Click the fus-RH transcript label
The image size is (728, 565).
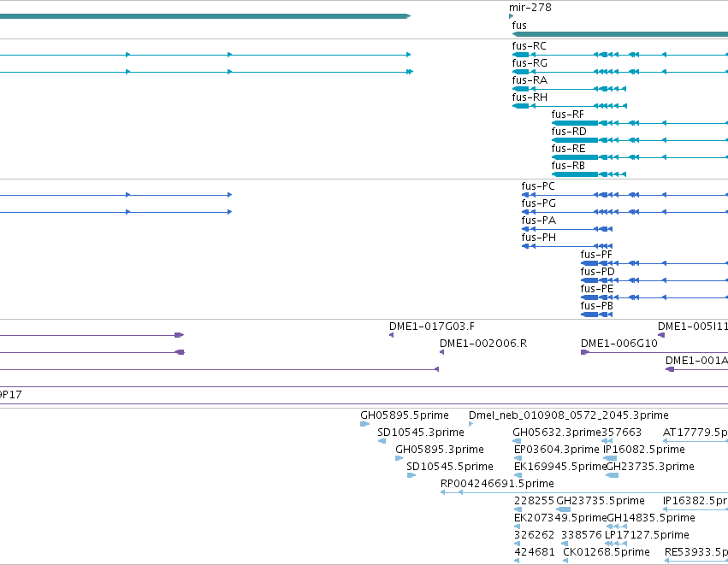[x=530, y=97]
